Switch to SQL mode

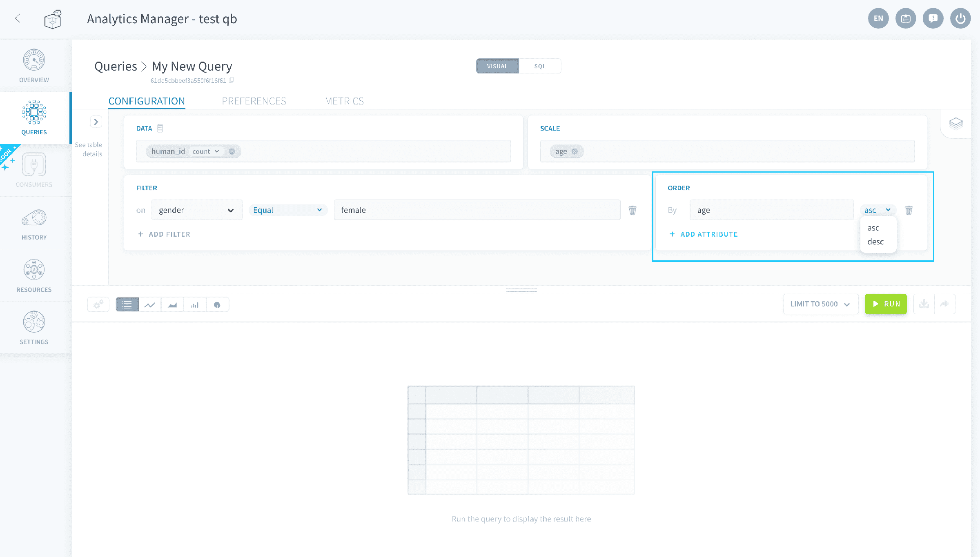540,66
